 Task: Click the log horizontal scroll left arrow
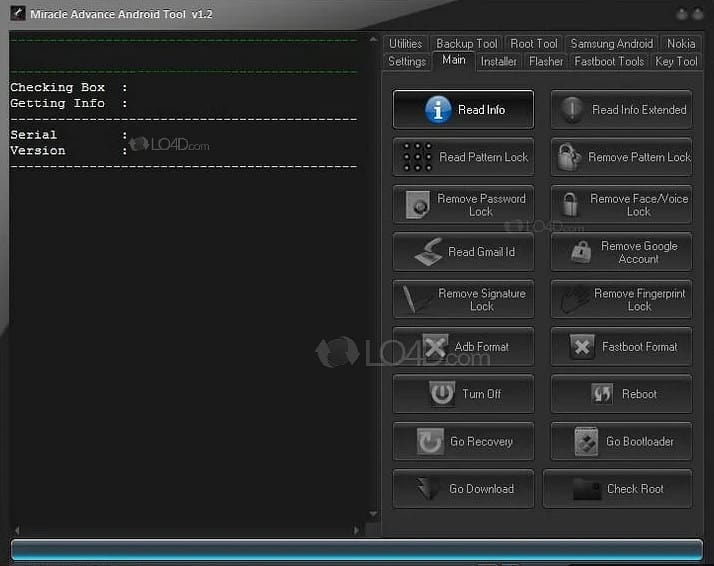pos(17,530)
